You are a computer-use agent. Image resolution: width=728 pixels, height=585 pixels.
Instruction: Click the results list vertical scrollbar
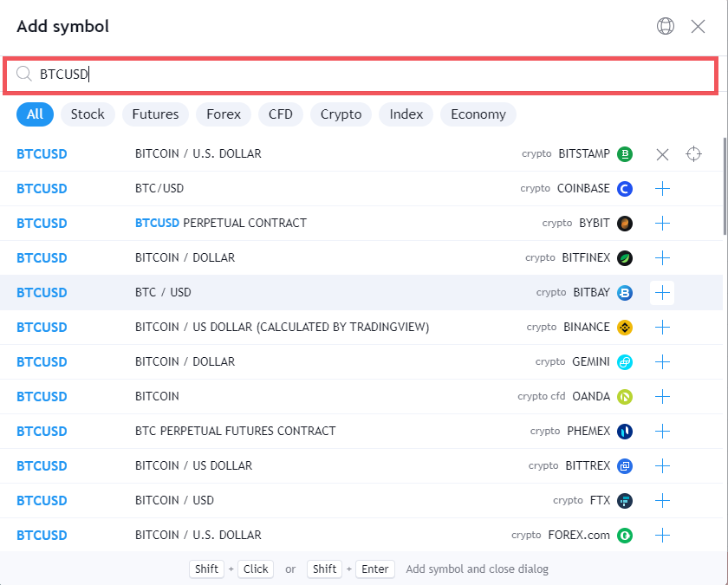pos(725,186)
